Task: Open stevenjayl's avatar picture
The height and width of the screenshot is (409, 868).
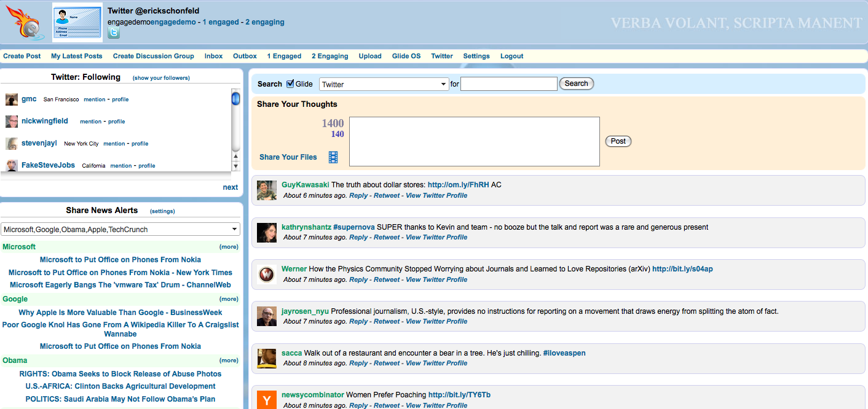Action: point(12,144)
